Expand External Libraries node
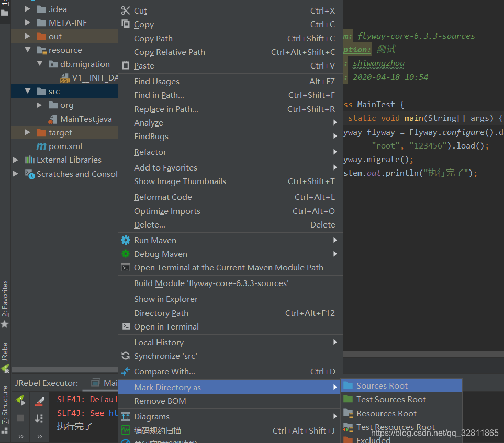Viewport: 504px width, 443px height. click(15, 160)
